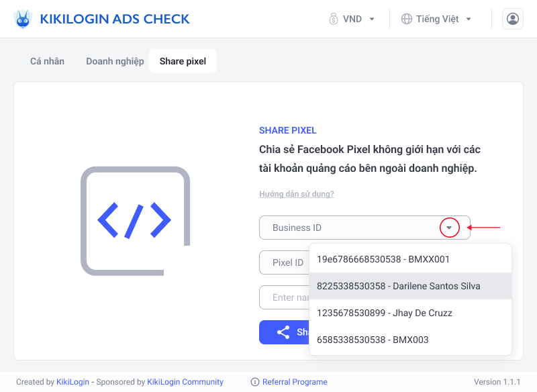Expand the VND currency dropdown arrow
This screenshot has width=537, height=392.
coord(372,19)
